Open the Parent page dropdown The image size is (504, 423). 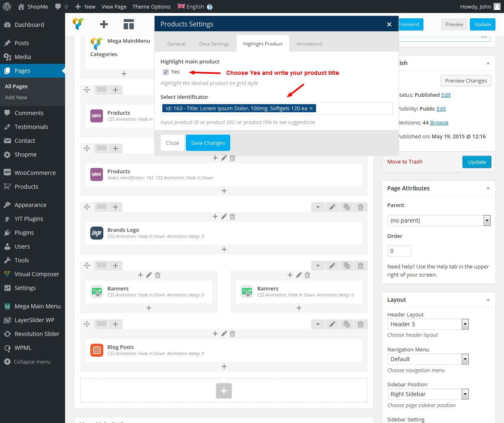point(439,220)
